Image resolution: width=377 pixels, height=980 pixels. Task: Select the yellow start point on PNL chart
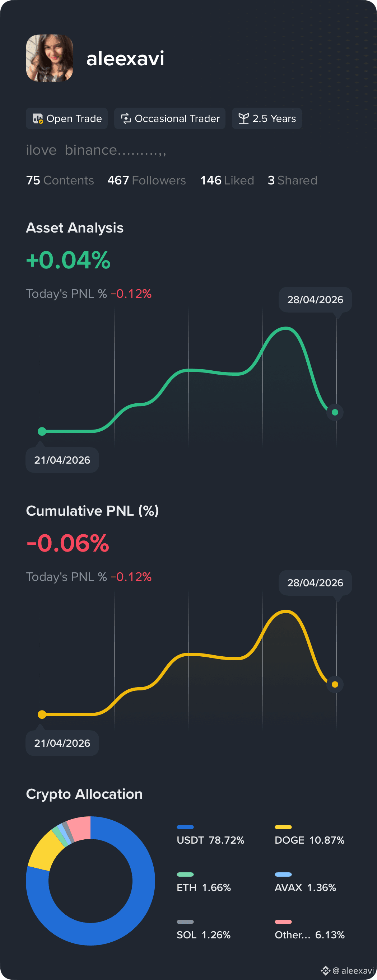pyautogui.click(x=42, y=715)
